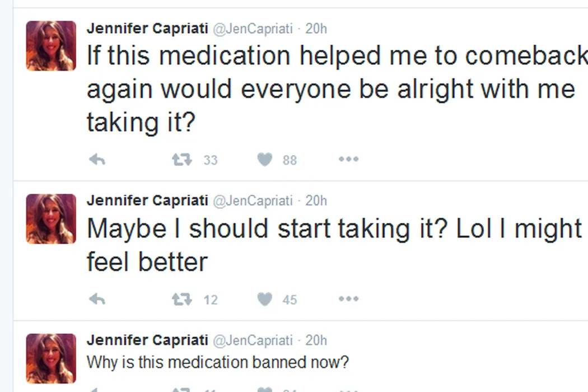
Task: Open the avatar beside the comeback tweet
Action: [51, 46]
